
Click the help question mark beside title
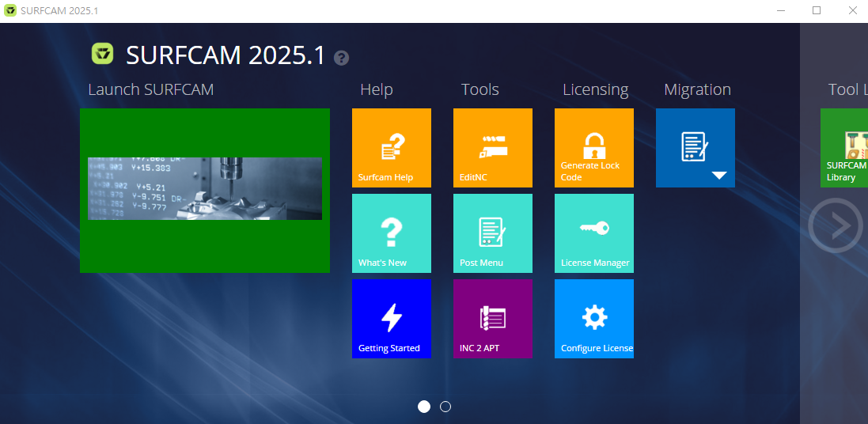pyautogui.click(x=341, y=58)
